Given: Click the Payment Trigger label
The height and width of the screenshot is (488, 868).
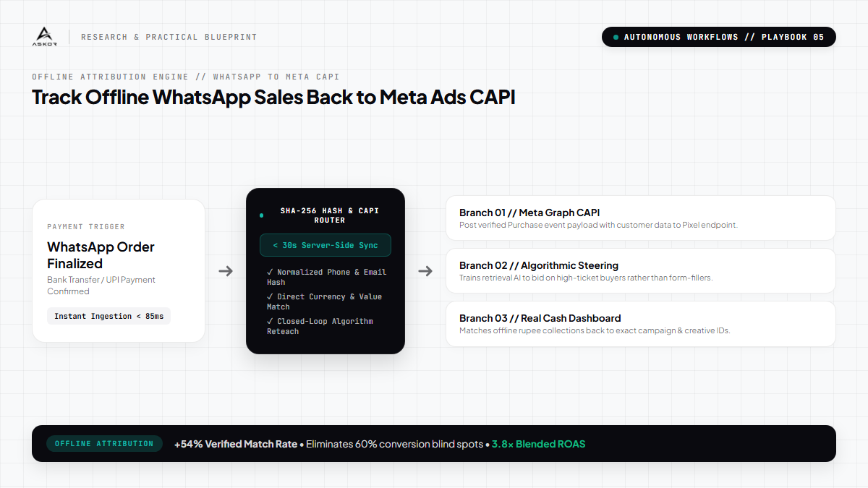Looking at the screenshot, I should pyautogui.click(x=86, y=227).
